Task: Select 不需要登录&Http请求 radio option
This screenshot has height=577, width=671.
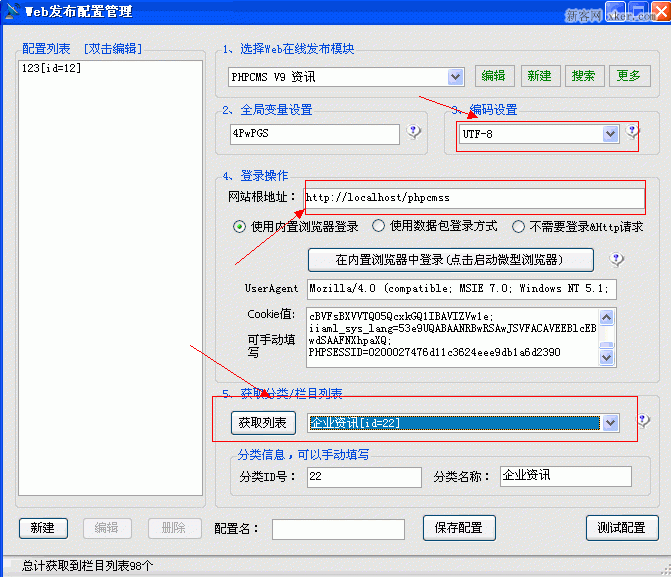Action: click(518, 227)
